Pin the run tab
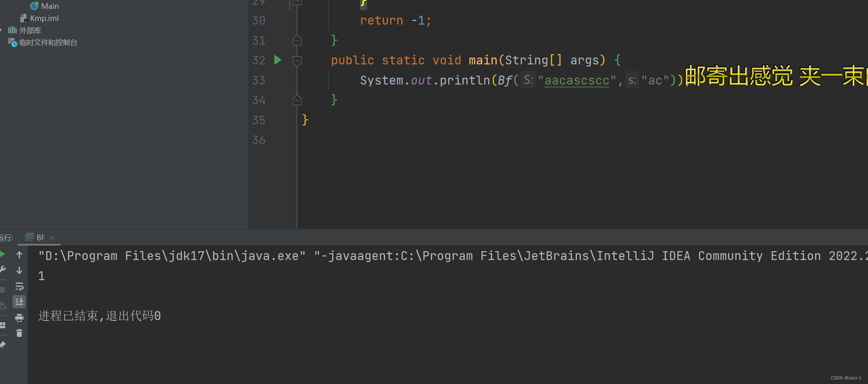 coord(2,345)
